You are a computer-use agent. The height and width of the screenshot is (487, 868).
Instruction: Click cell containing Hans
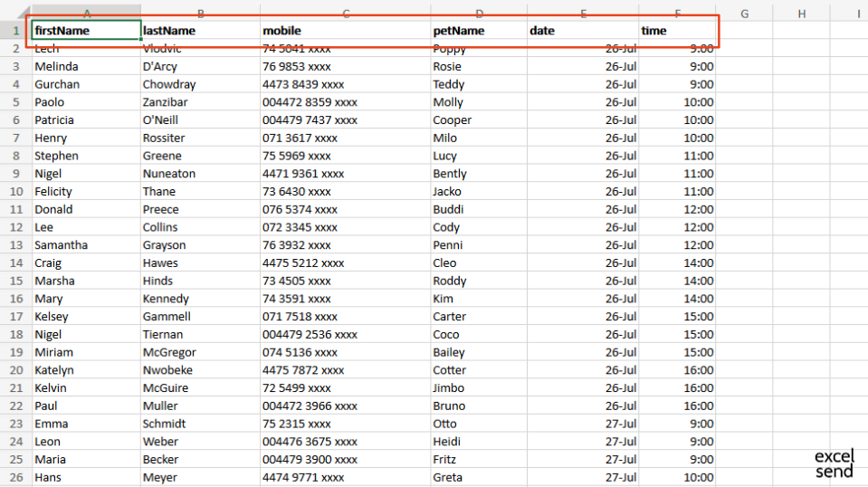(x=86, y=477)
